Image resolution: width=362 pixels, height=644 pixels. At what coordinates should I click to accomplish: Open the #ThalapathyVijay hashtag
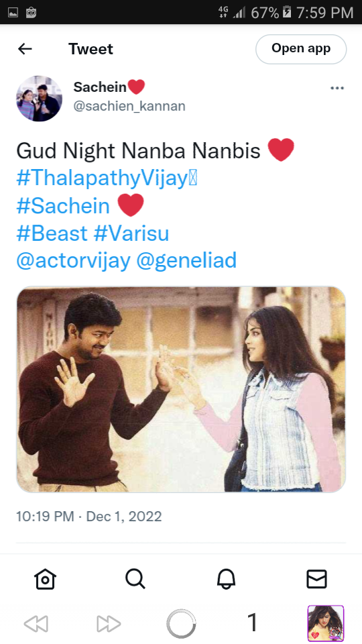(107, 178)
